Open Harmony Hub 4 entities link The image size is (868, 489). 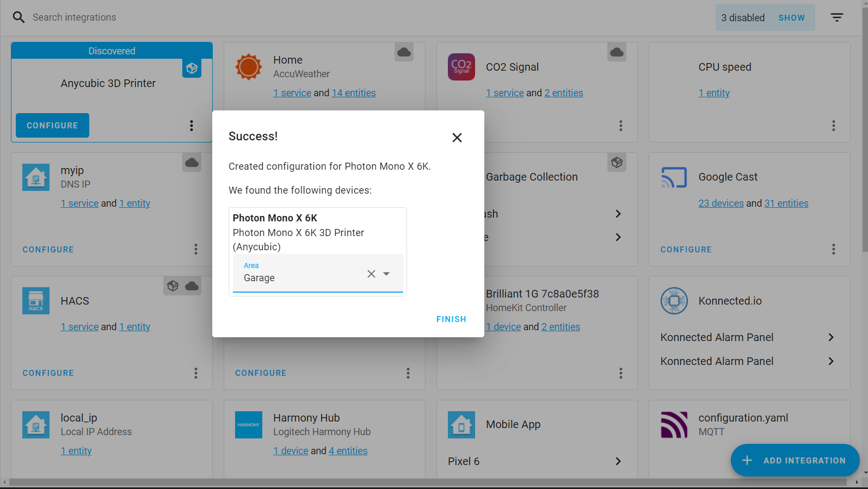tap(348, 451)
